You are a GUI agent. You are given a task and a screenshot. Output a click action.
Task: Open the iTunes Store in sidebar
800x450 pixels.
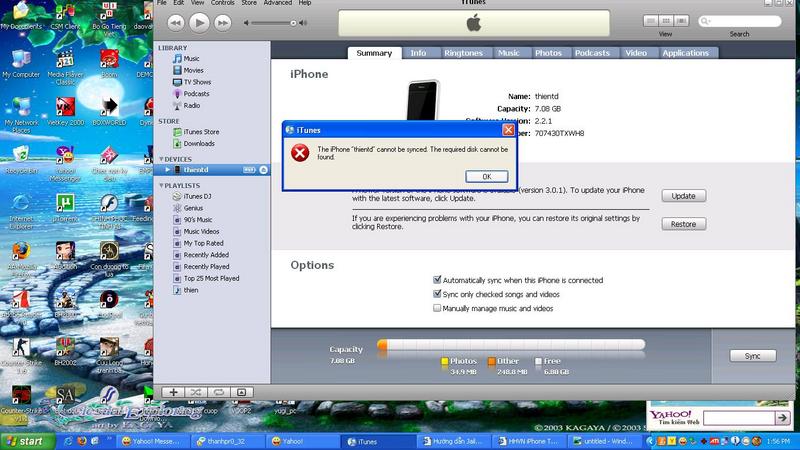point(201,132)
